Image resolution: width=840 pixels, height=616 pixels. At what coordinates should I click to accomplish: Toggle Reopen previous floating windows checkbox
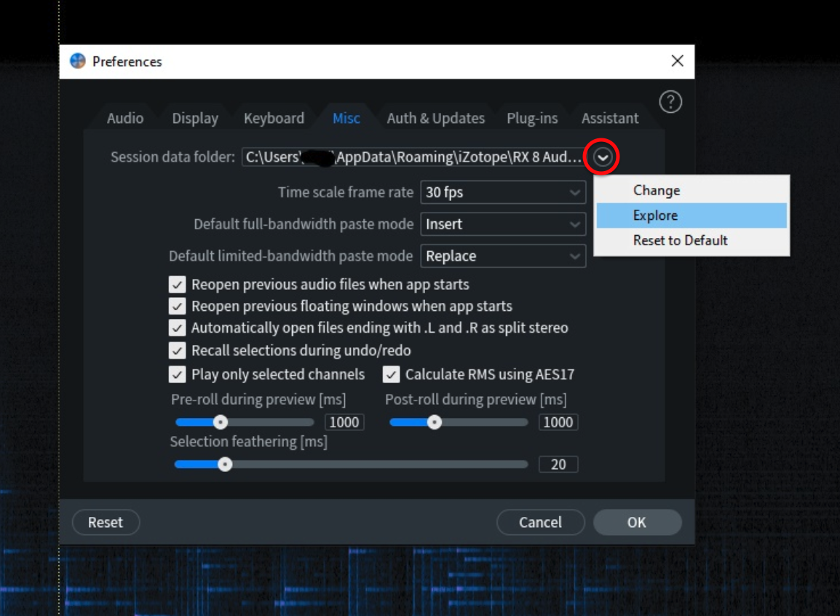click(x=178, y=306)
